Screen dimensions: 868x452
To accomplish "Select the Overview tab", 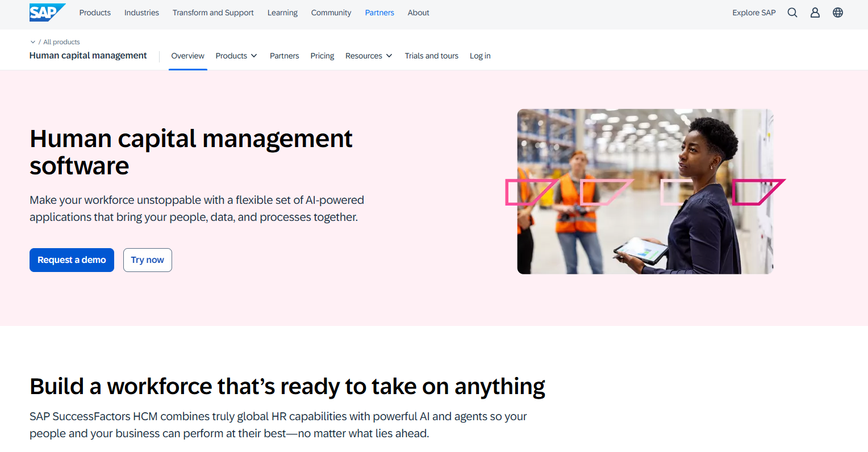I will pos(187,56).
